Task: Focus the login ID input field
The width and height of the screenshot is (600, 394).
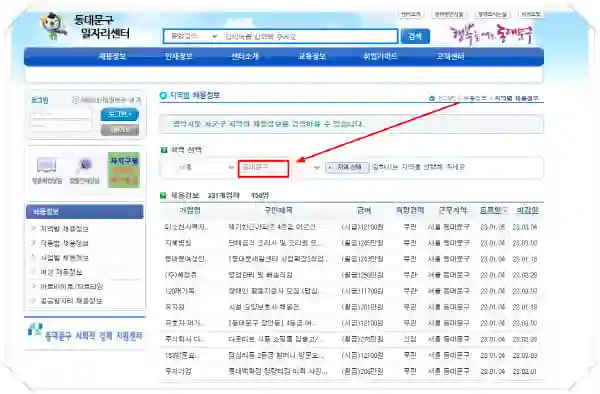Action: (x=60, y=113)
